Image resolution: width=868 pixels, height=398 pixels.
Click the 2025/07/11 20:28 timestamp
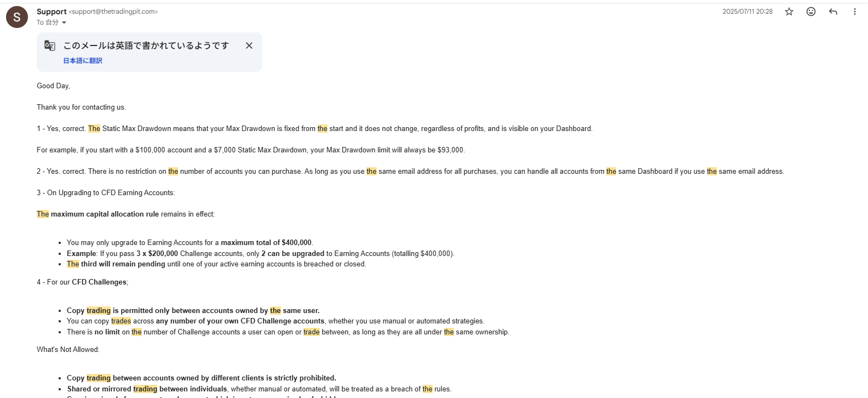coord(748,12)
